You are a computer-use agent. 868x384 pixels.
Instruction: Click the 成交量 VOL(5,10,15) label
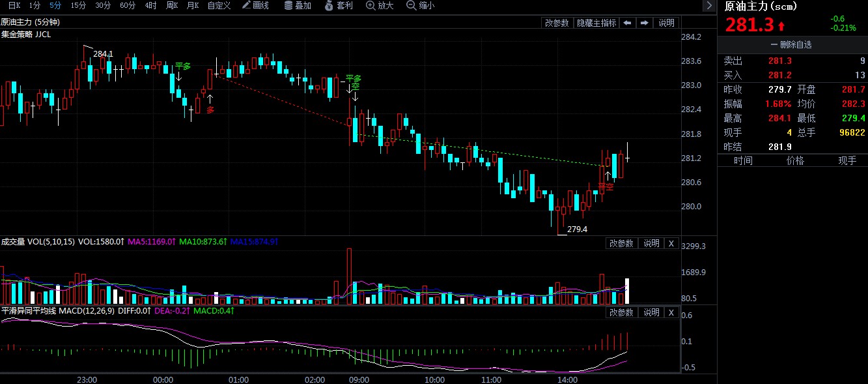click(x=38, y=242)
